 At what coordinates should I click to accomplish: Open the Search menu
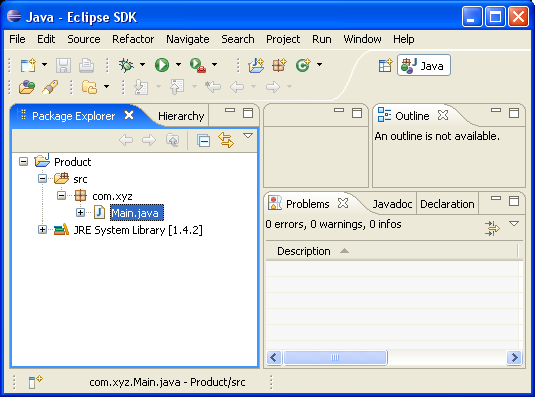tap(238, 39)
